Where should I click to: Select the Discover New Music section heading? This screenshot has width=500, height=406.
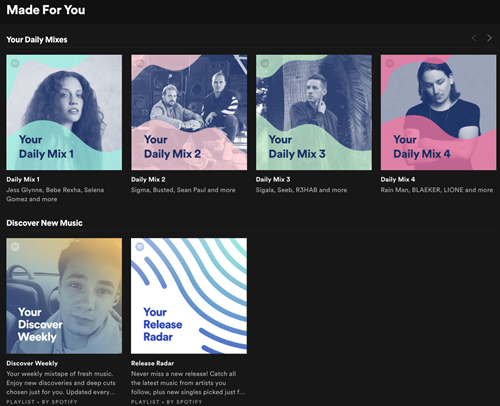click(x=44, y=223)
